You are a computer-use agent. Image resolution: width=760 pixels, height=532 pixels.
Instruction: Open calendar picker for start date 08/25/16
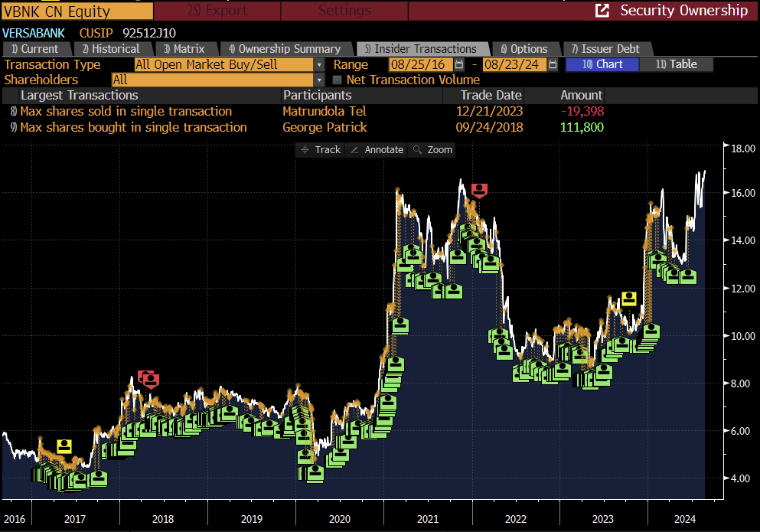(x=459, y=64)
